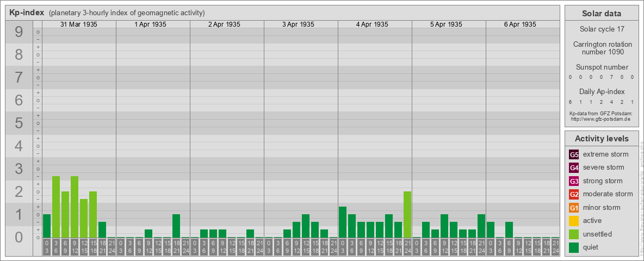644x261 pixels.
Task: Click the unsettled legend label
Action: tap(598, 234)
